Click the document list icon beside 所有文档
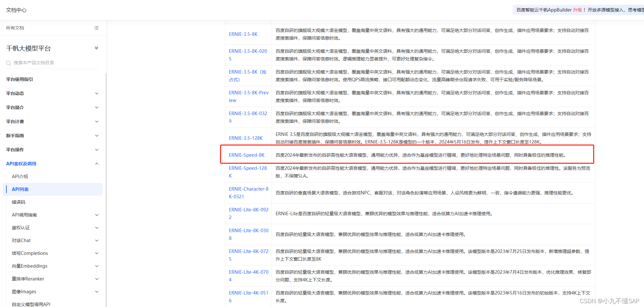Image resolution: width=644 pixels, height=307 pixels. pyautogui.click(x=96, y=28)
